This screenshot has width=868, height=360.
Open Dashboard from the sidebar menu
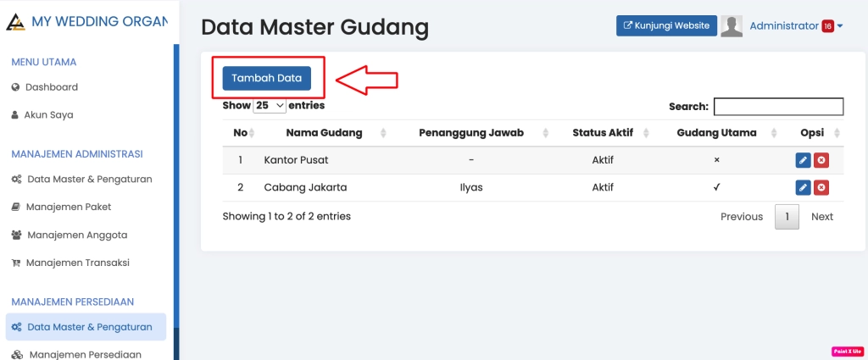(x=51, y=87)
